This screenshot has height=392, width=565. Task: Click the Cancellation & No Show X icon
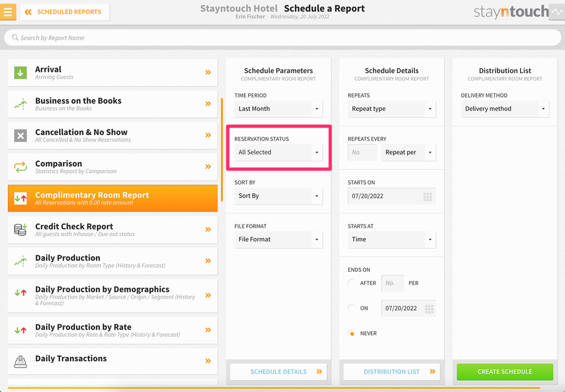click(x=20, y=136)
